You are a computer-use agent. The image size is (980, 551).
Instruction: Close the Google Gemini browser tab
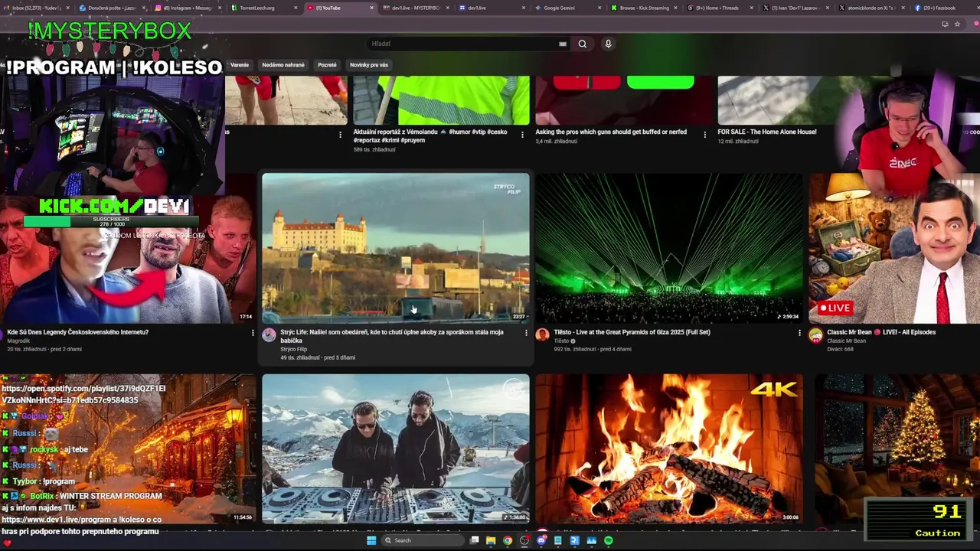[x=599, y=8]
